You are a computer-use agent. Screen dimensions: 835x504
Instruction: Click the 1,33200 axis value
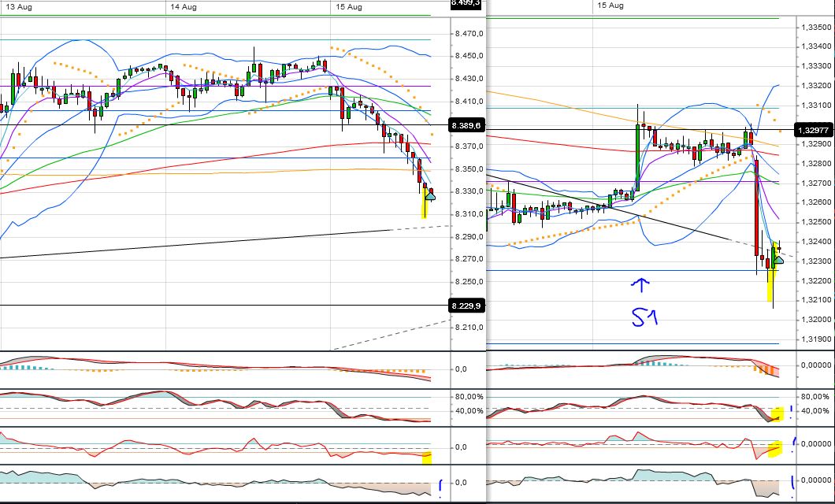click(x=816, y=86)
